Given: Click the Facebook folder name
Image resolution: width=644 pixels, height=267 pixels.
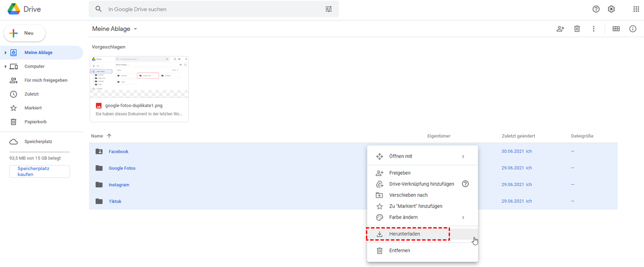Looking at the screenshot, I should pyautogui.click(x=119, y=151).
